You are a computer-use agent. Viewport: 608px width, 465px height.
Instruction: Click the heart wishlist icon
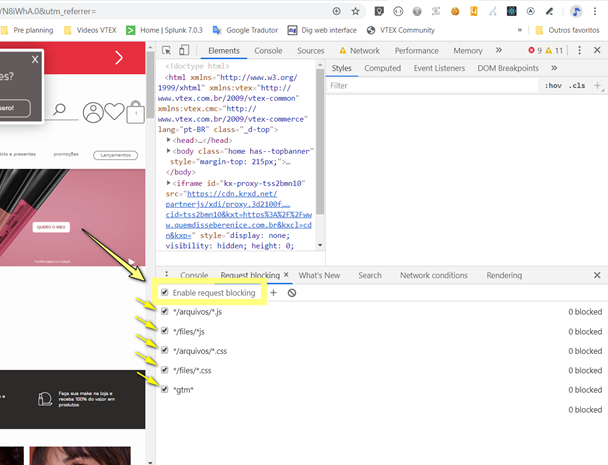[x=115, y=113]
